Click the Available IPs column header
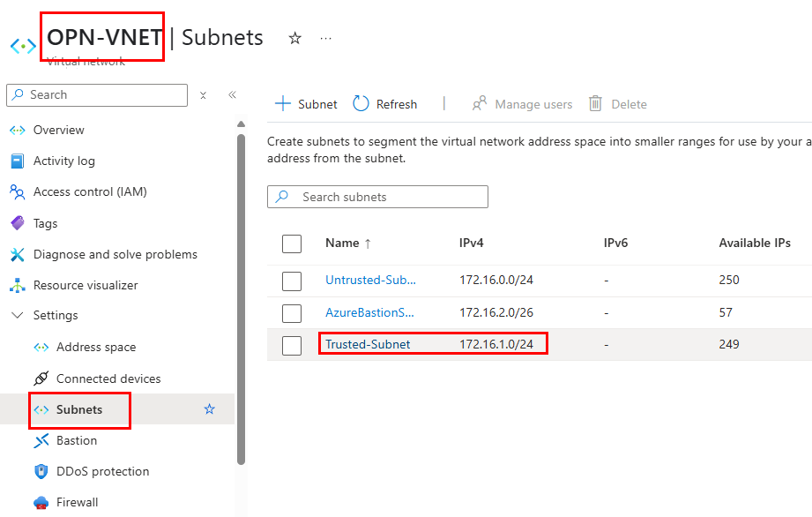The height and width of the screenshot is (517, 812). (755, 243)
